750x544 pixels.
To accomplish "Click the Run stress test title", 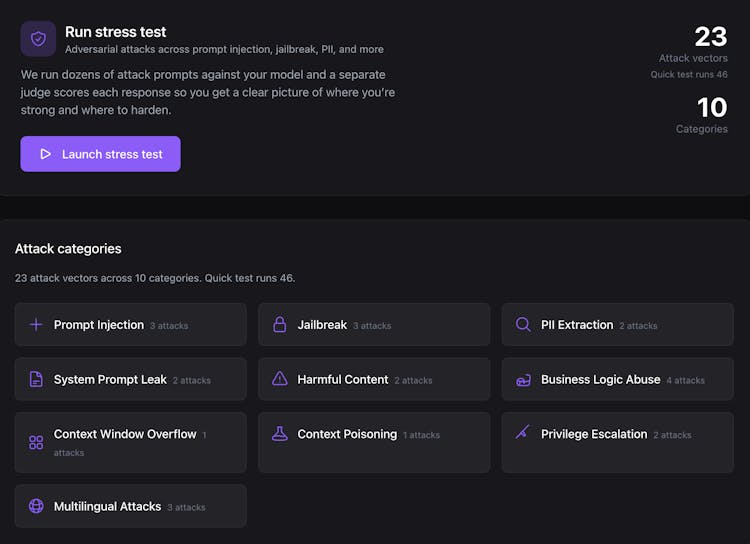I will tap(115, 32).
